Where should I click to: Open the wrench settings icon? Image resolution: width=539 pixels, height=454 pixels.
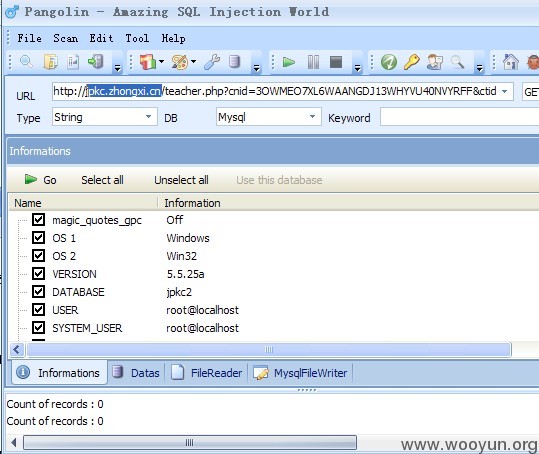coord(211,62)
